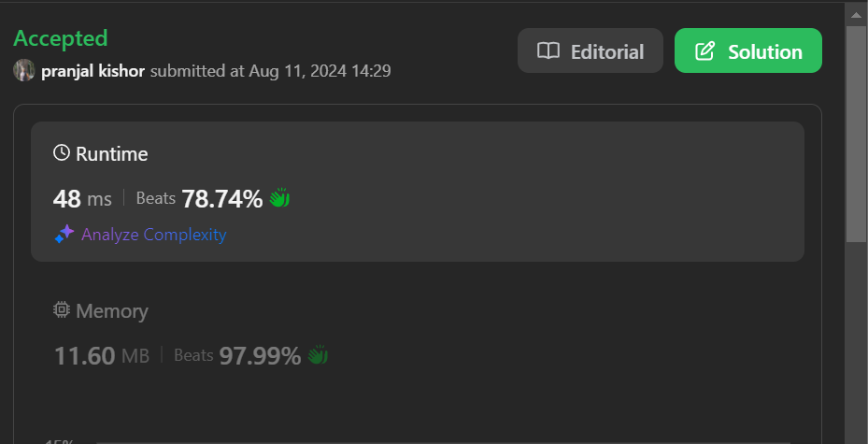This screenshot has width=868, height=444.
Task: Select the Runtime stats card
Action: point(417,191)
